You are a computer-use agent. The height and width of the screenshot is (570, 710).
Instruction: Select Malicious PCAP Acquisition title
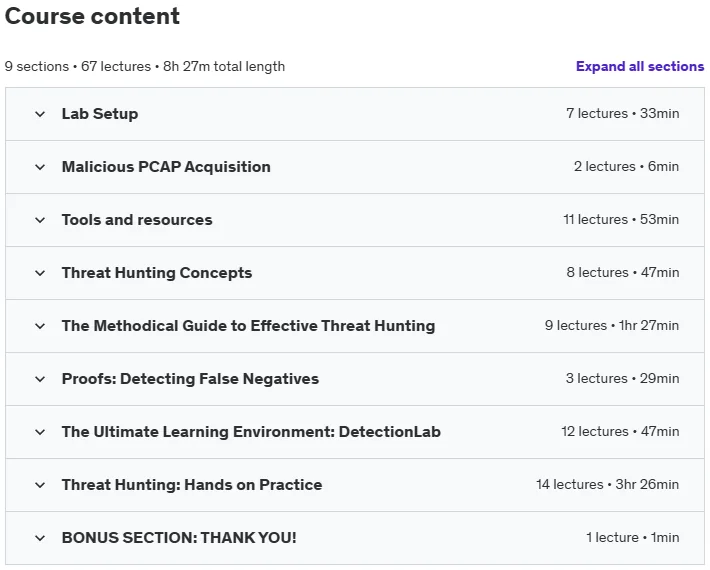[166, 167]
